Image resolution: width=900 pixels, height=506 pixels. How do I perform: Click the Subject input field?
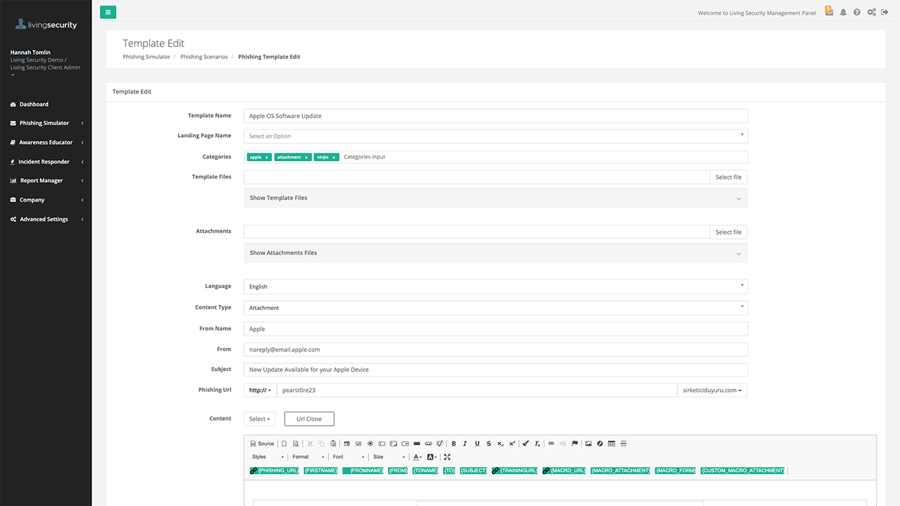495,369
